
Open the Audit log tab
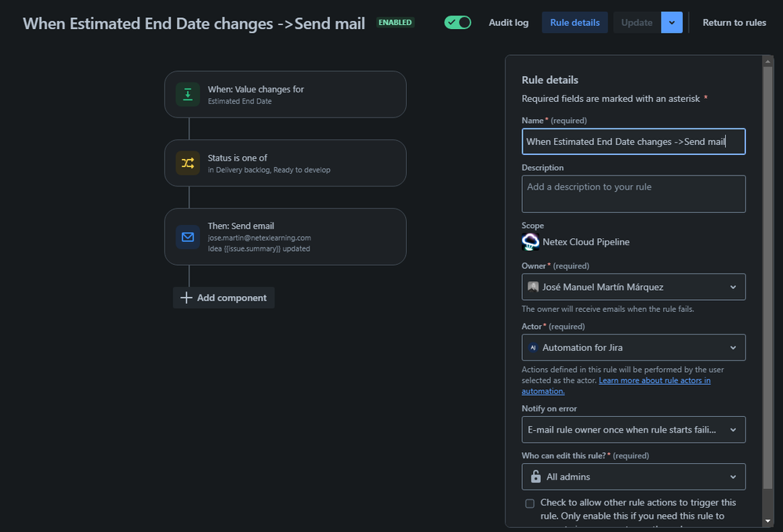point(509,23)
